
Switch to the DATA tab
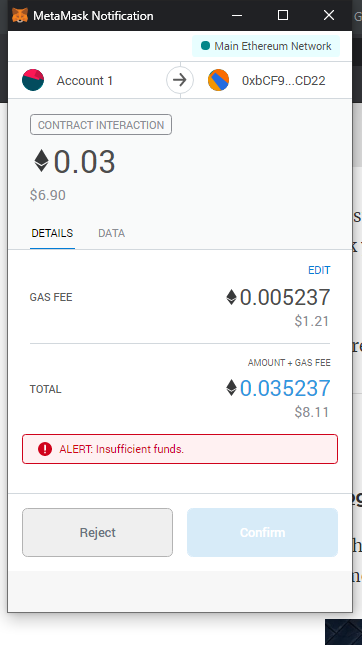(111, 233)
